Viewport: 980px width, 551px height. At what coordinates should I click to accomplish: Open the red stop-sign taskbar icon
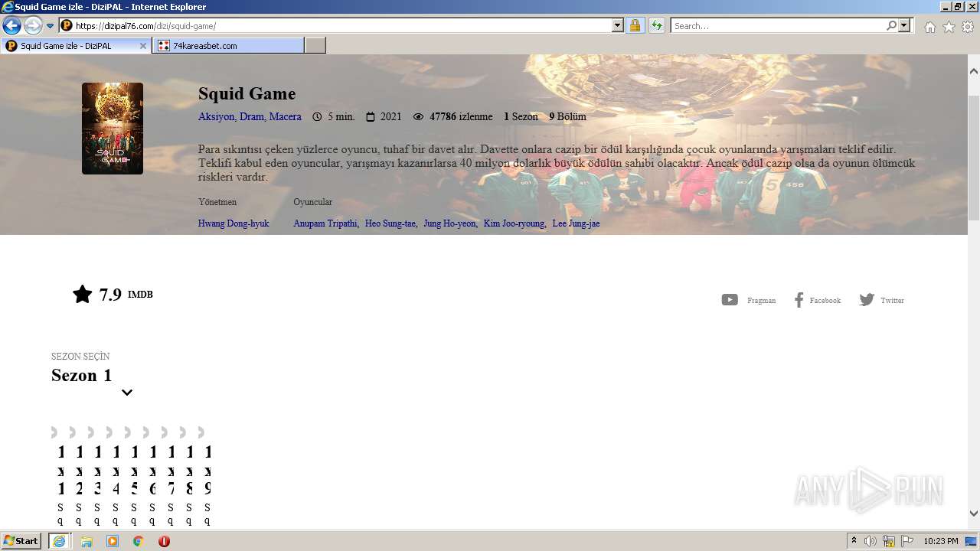(164, 541)
